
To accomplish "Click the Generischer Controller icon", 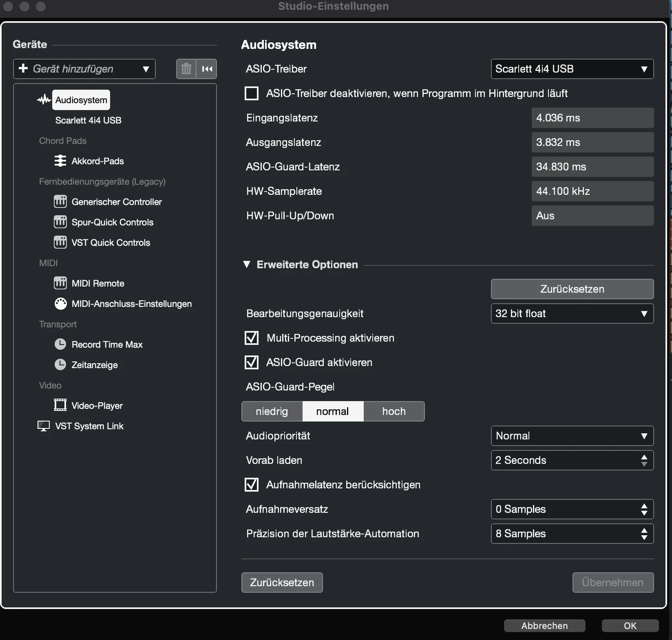I will [x=60, y=202].
